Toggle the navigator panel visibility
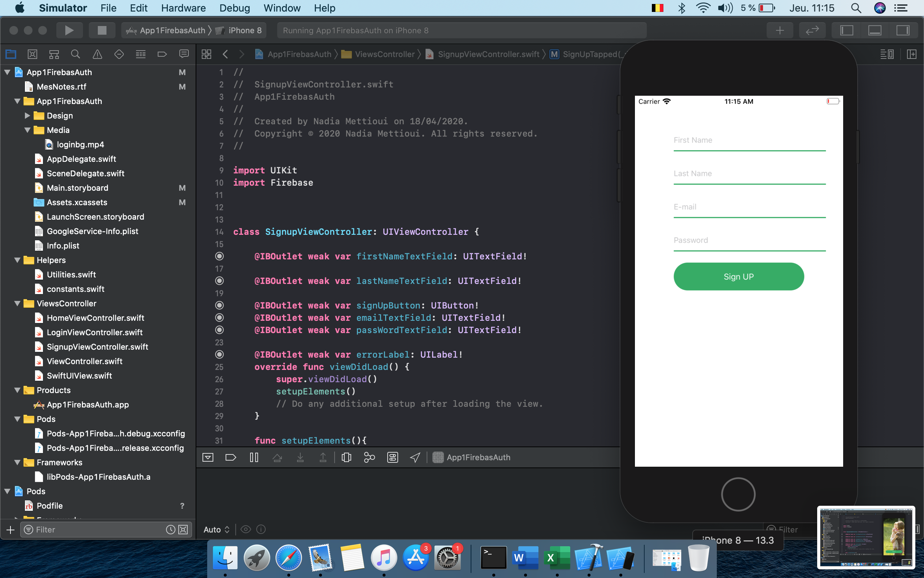924x578 pixels. point(846,30)
